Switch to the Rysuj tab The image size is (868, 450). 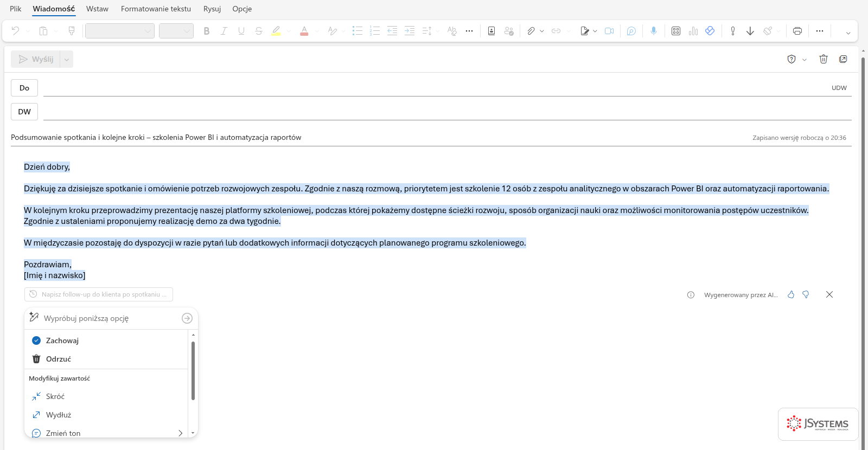(212, 9)
